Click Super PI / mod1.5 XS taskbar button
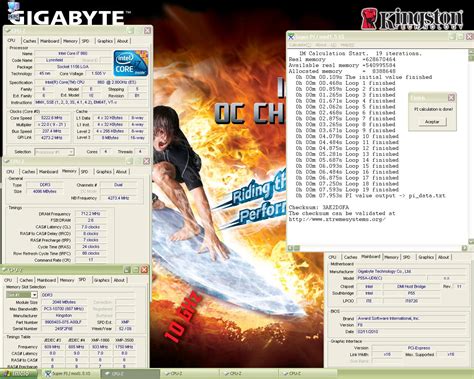Screen dimensions: 474x379 tap(71, 374)
